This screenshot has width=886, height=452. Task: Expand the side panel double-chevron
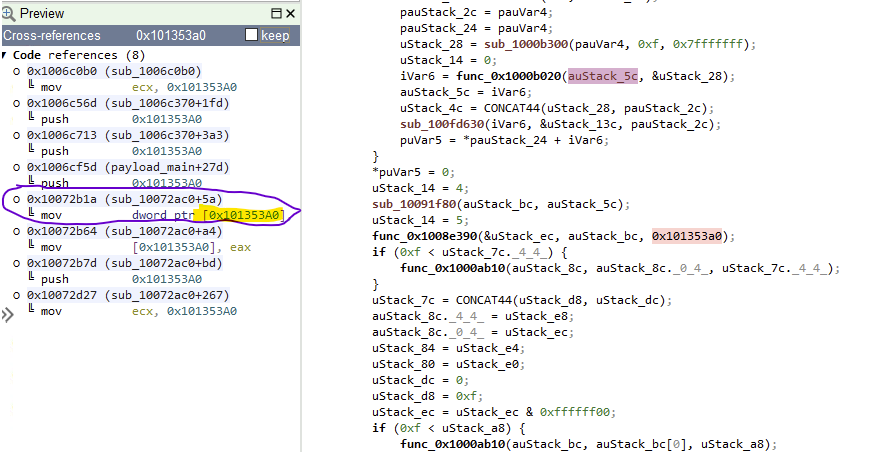pyautogui.click(x=7, y=315)
